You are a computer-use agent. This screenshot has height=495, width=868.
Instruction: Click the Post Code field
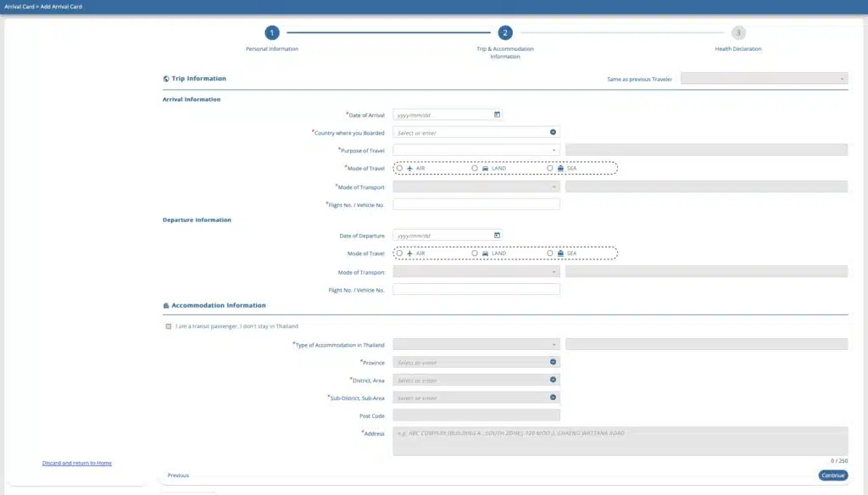pos(476,415)
